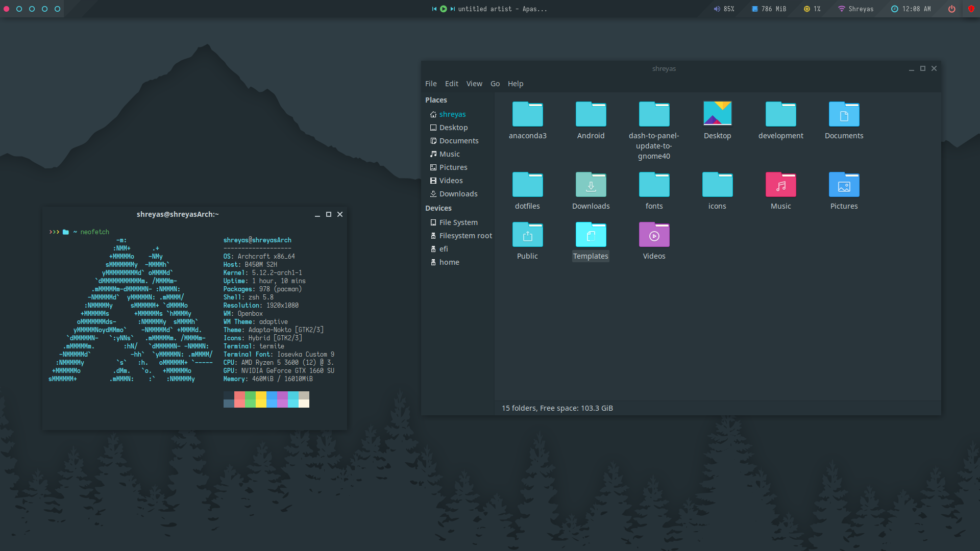The width and height of the screenshot is (980, 551).
Task: Open the File menu
Action: coord(431,84)
